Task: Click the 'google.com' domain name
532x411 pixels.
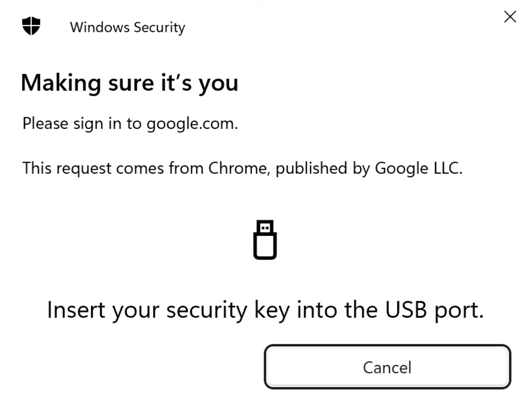Action: coord(191,124)
